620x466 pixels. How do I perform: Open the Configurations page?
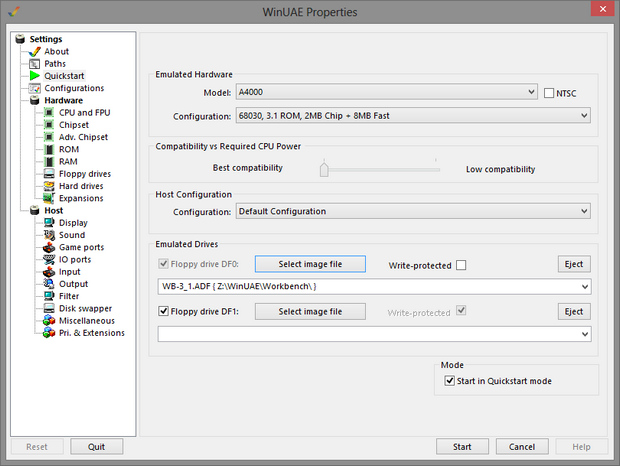point(74,88)
